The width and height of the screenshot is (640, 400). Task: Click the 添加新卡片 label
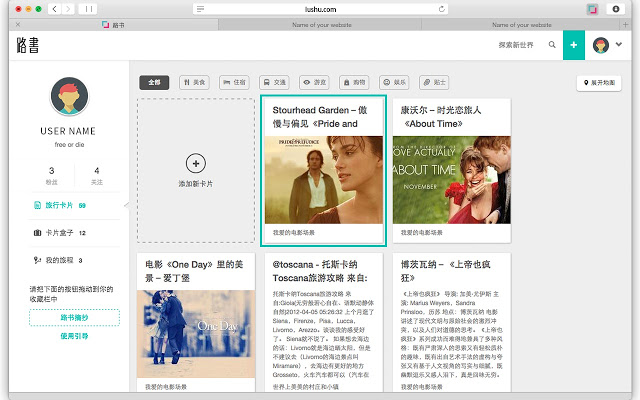[196, 184]
